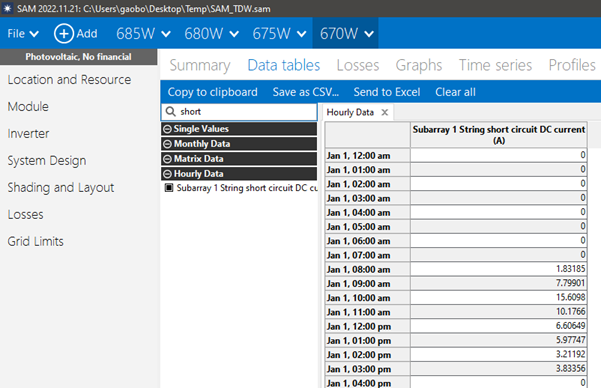Open the Module page
The width and height of the screenshot is (601, 388).
pos(28,107)
